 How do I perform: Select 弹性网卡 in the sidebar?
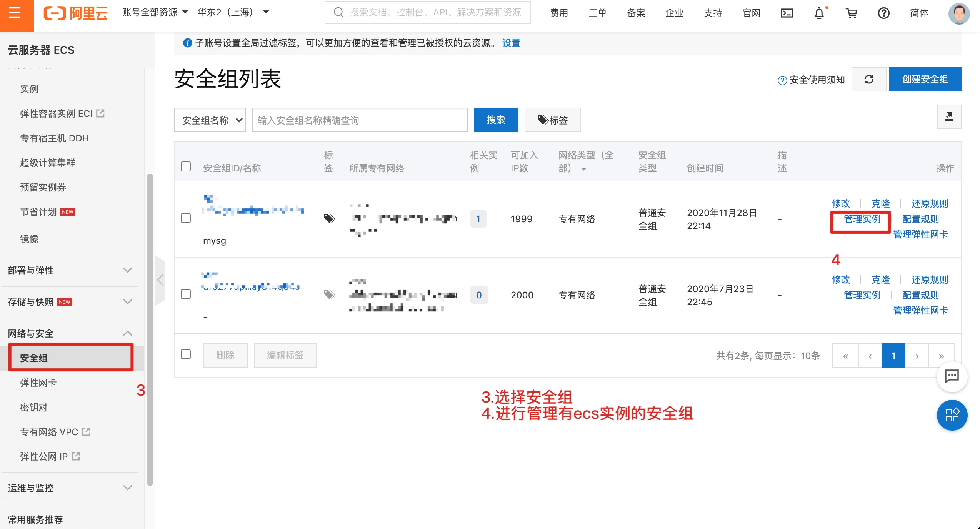(38, 383)
